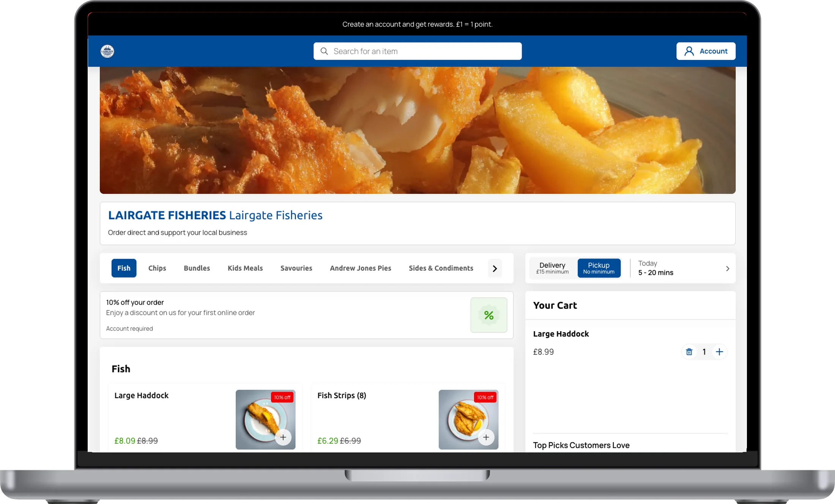The image size is (835, 504).
Task: Open Andrew Jones Pies tab
Action: (361, 268)
